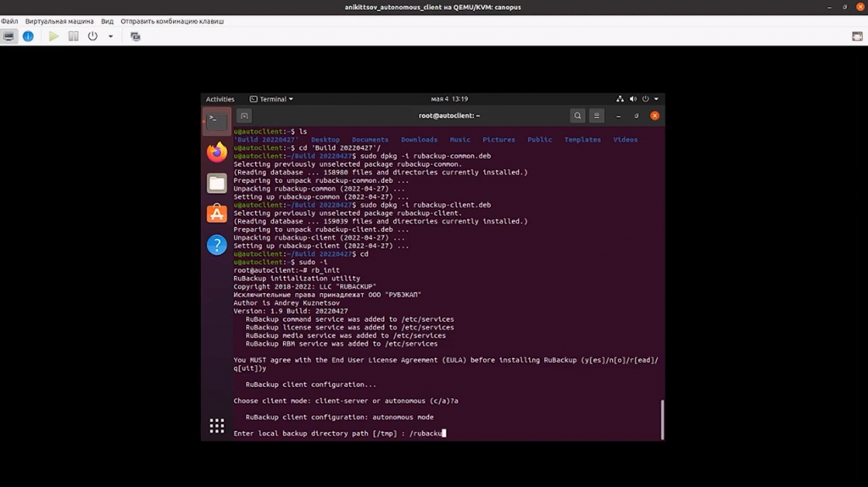Image resolution: width=868 pixels, height=487 pixels.
Task: Open Help from the dock
Action: point(216,245)
